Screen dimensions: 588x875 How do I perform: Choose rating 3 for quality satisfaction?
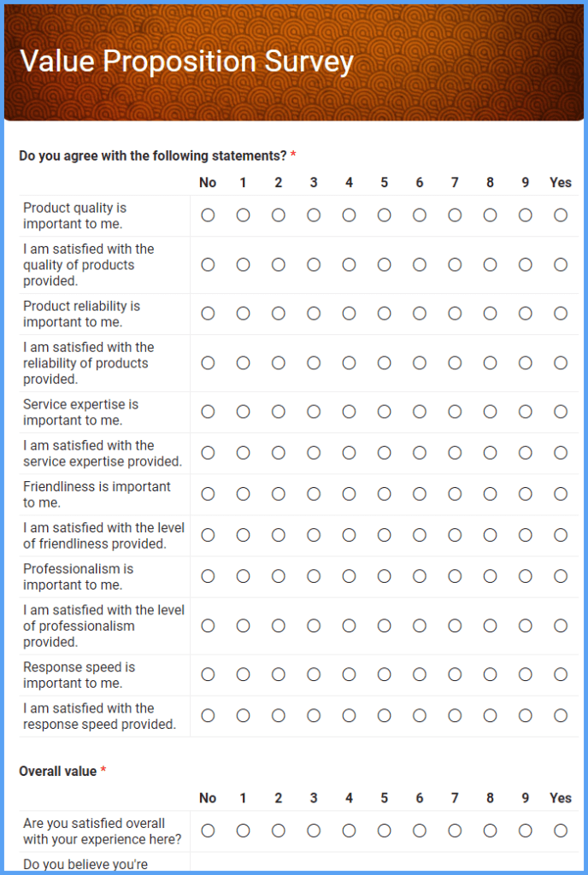coord(313,265)
